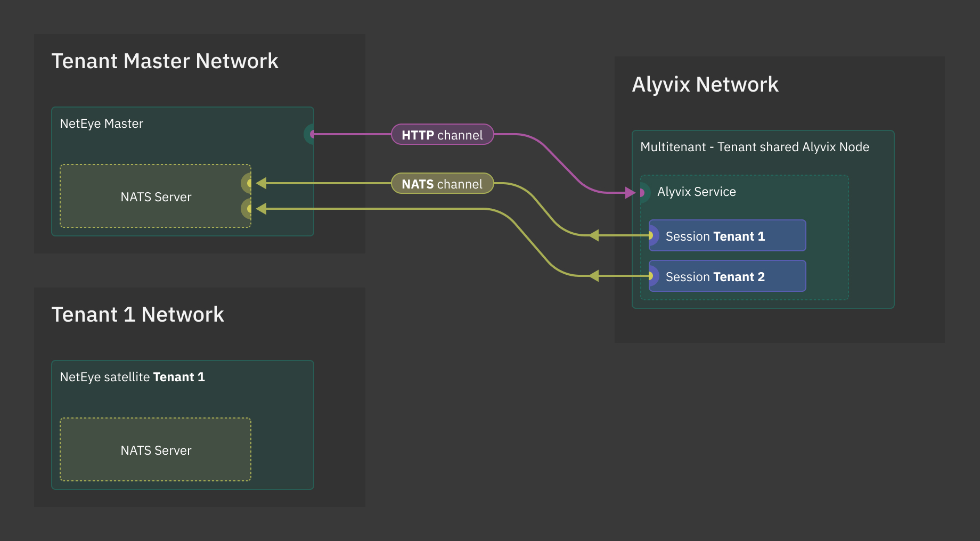Select NATS Server box in NetEye satellite

point(156,449)
